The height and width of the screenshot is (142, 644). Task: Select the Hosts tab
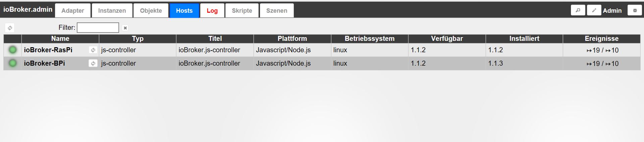pyautogui.click(x=184, y=11)
